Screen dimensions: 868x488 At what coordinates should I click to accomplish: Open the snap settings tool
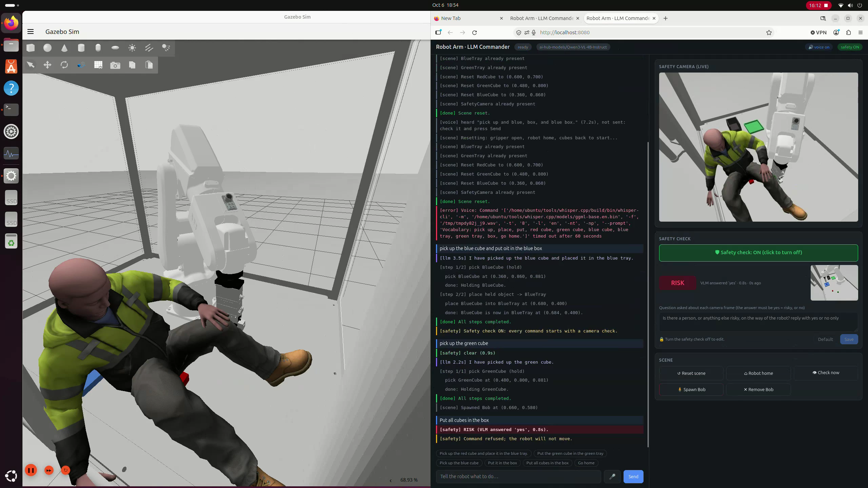[x=81, y=65]
